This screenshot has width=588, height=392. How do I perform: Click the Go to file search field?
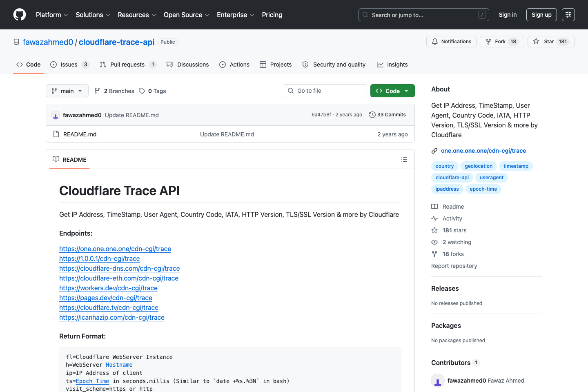tap(325, 90)
